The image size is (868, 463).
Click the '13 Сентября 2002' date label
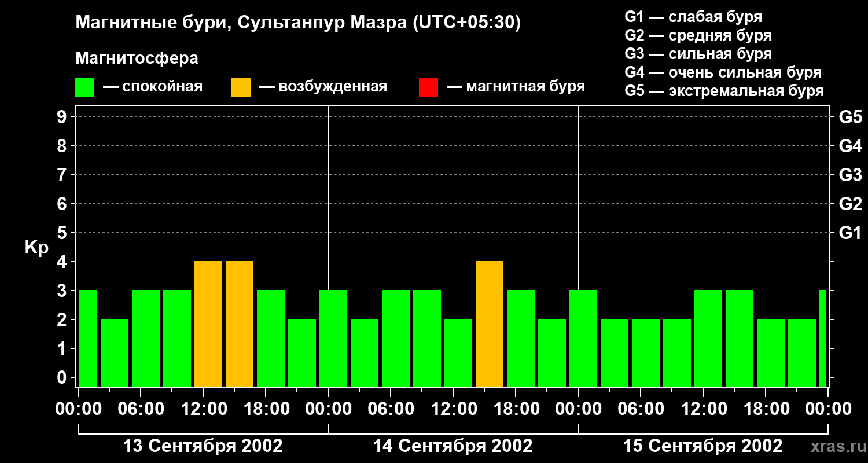pyautogui.click(x=203, y=446)
